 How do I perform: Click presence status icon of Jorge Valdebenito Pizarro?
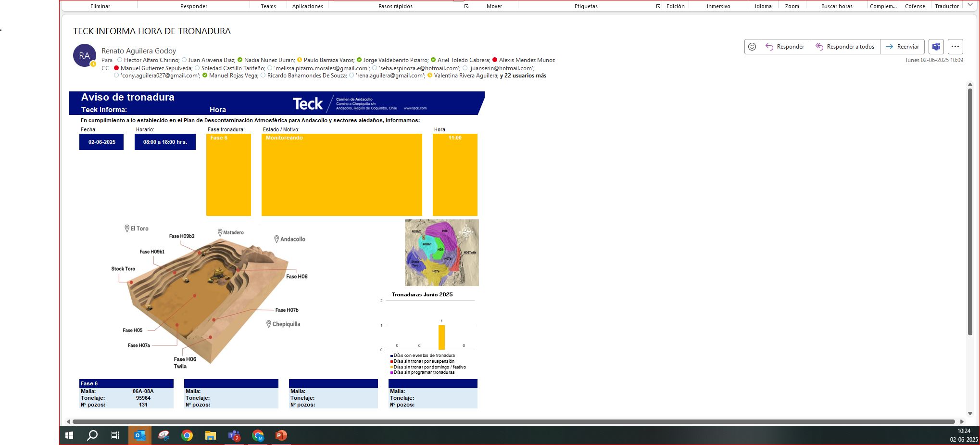click(359, 60)
